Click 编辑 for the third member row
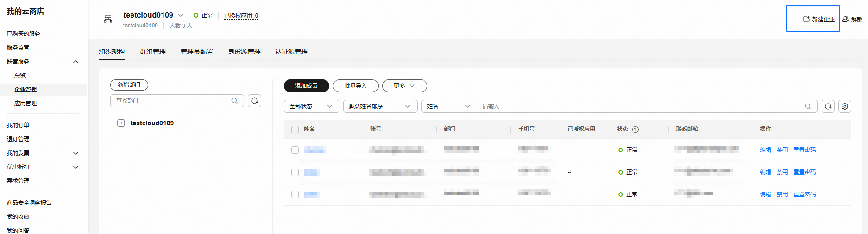The height and width of the screenshot is (234, 868). [x=765, y=195]
